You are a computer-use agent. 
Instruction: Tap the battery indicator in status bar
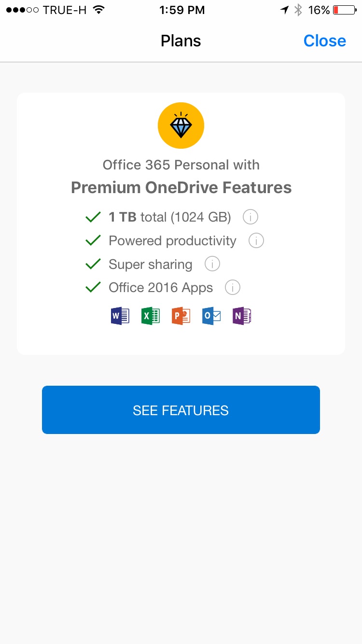point(344,10)
